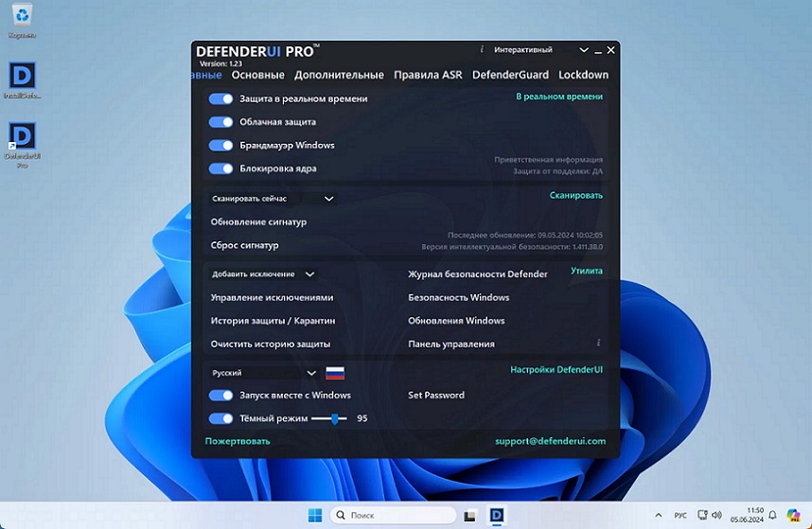Screen dimensions: 812x529
Task: Open the Lockdown tab
Action: (x=583, y=75)
